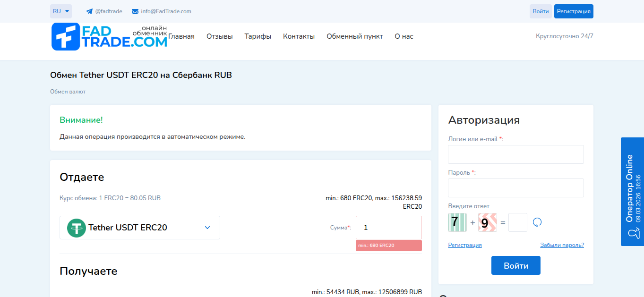
Task: Open the Главная menu item
Action: tap(180, 36)
